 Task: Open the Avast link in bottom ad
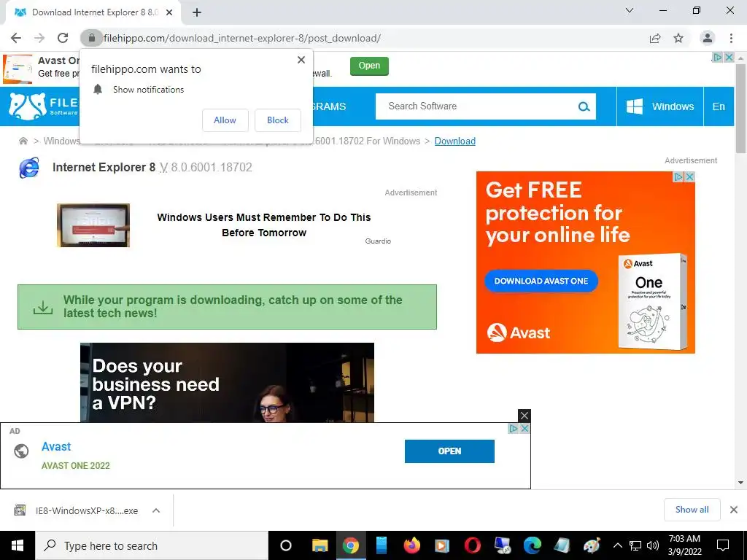click(x=56, y=447)
